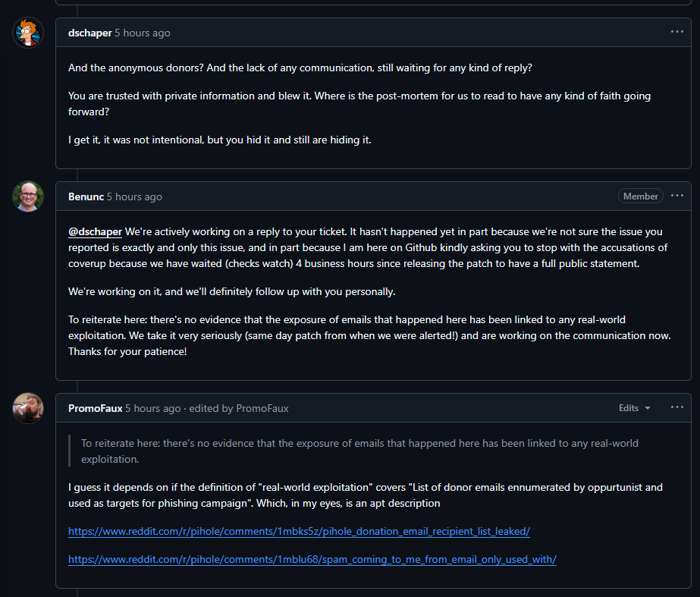
Task: Open the Benunc username link
Action: (86, 196)
